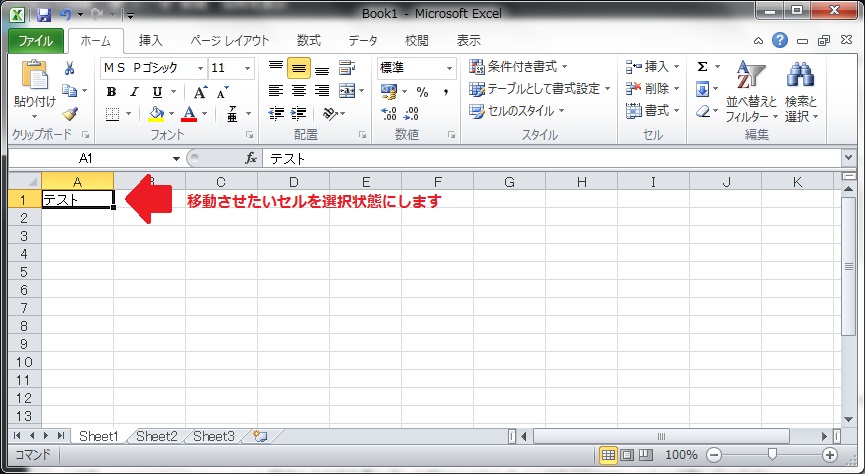This screenshot has width=865, height=474.
Task: Apply fill color with paint bucket
Action: tap(157, 114)
